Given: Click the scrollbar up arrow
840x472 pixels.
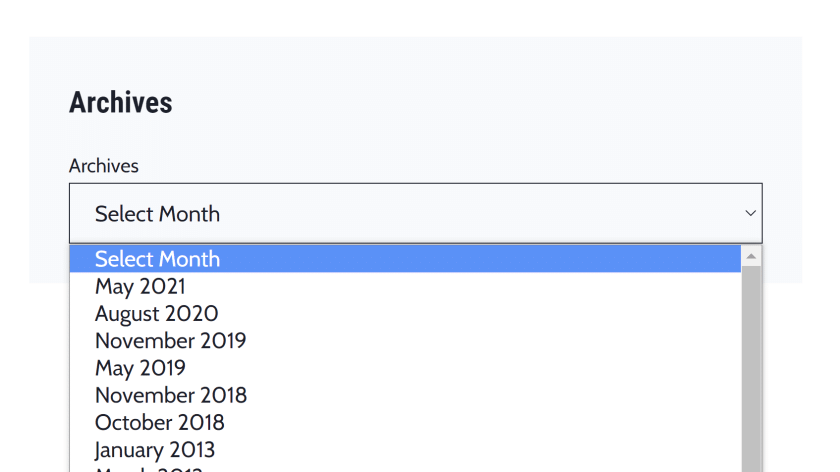Looking at the screenshot, I should coord(751,258).
